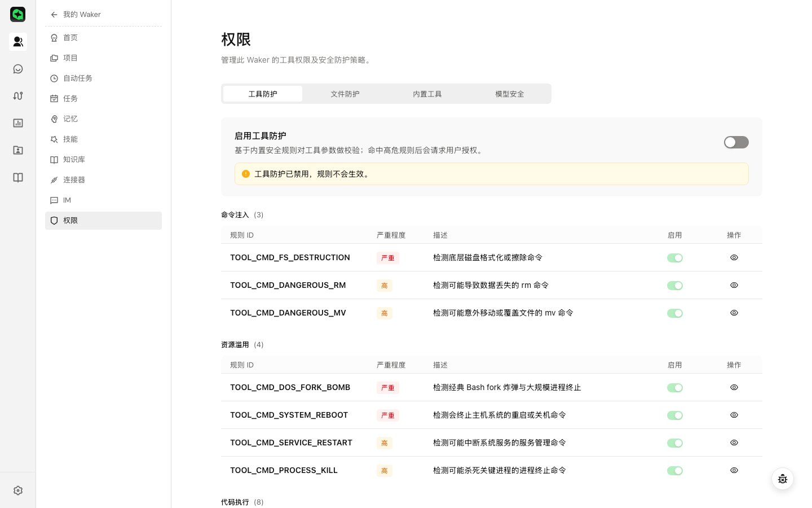Image resolution: width=812 pixels, height=508 pixels.
Task: Toggle TOOL_CMD_DANGEROUS_MV rule switch
Action: [x=675, y=313]
